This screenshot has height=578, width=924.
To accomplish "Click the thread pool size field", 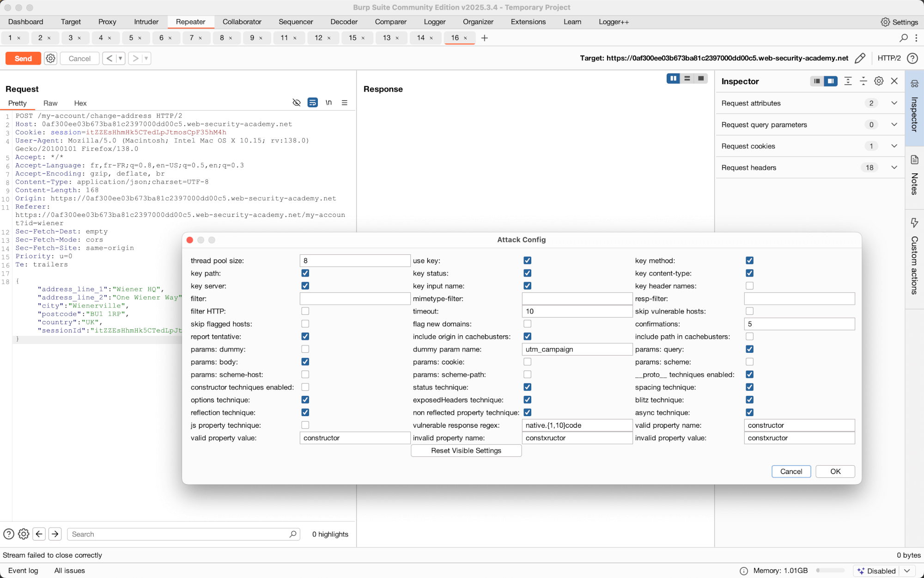I will coord(355,261).
